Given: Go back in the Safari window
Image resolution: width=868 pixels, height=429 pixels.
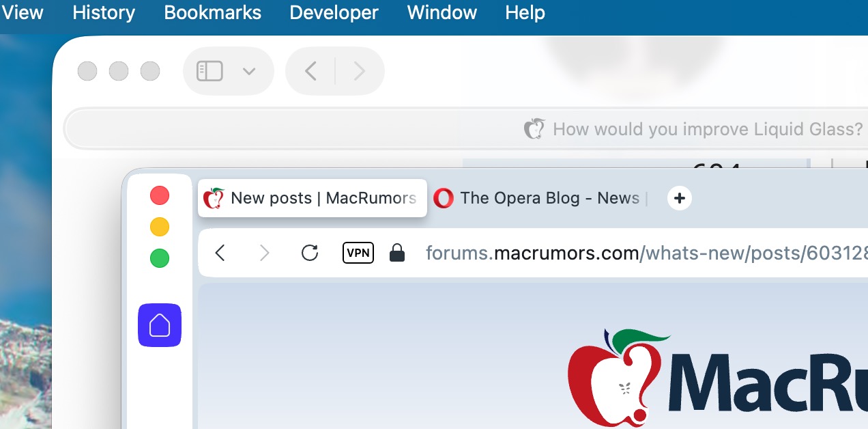Looking at the screenshot, I should [310, 71].
